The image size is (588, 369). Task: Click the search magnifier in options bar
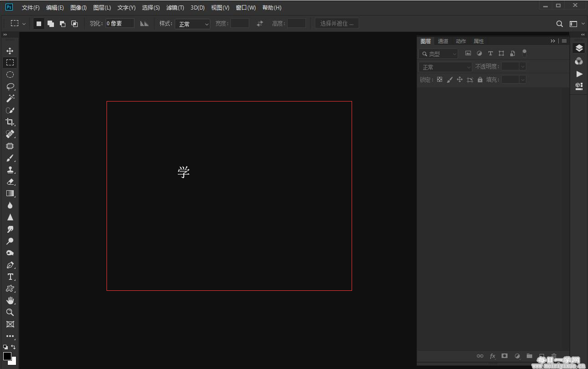click(x=559, y=24)
